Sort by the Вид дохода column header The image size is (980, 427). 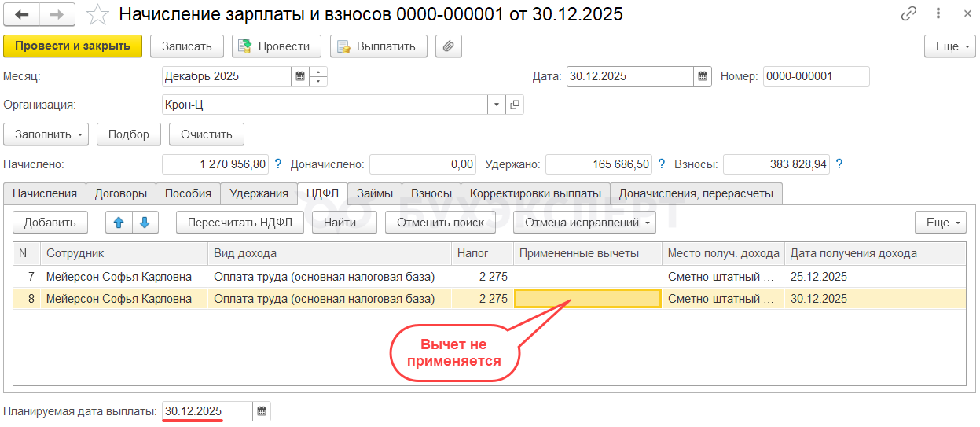[x=329, y=253]
